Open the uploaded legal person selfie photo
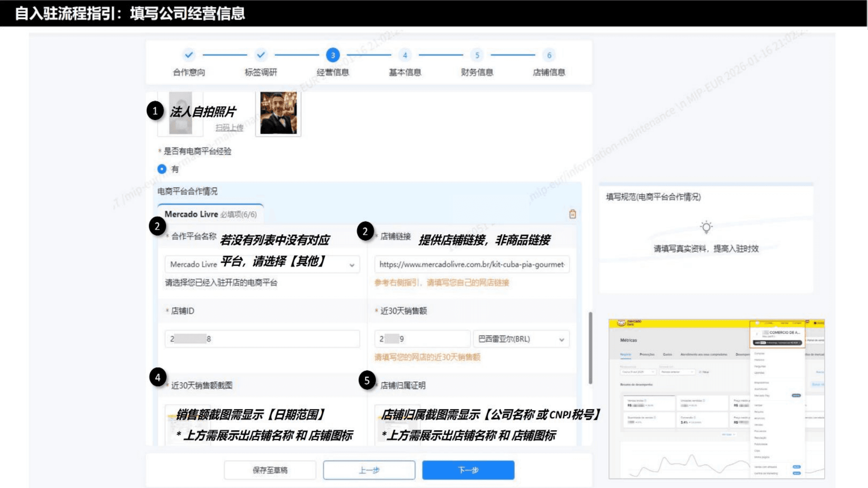 (278, 113)
